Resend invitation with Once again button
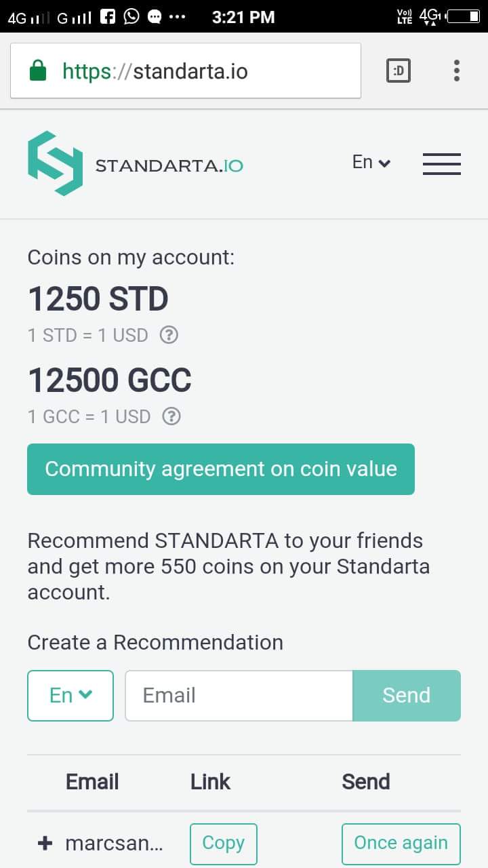The height and width of the screenshot is (868, 488). [x=401, y=844]
